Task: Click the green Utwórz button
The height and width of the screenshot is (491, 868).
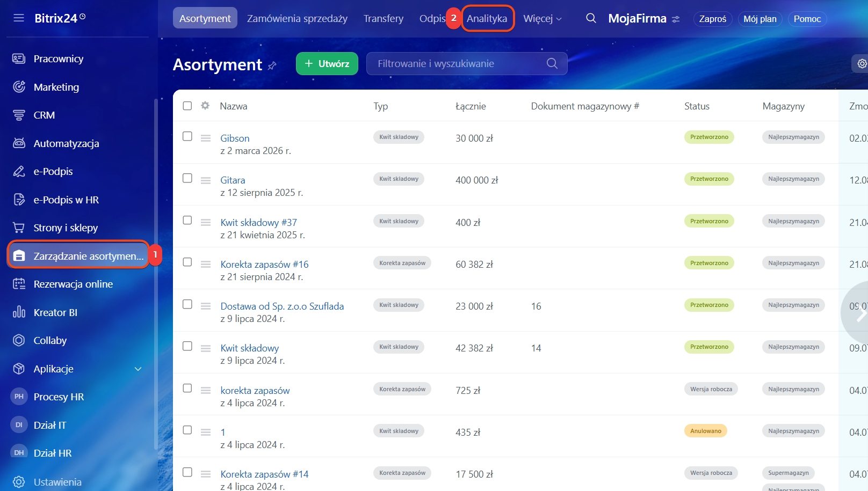Action: [x=327, y=64]
